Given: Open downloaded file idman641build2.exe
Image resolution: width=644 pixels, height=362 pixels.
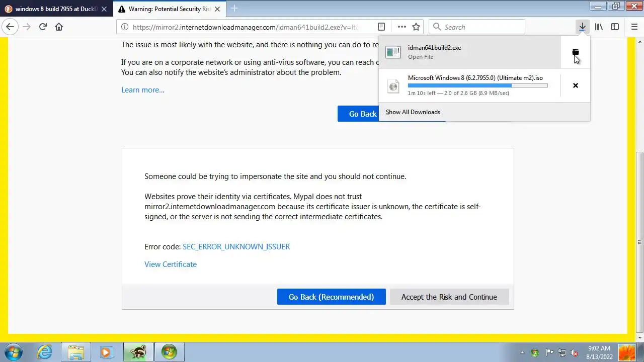Looking at the screenshot, I should tap(470, 52).
